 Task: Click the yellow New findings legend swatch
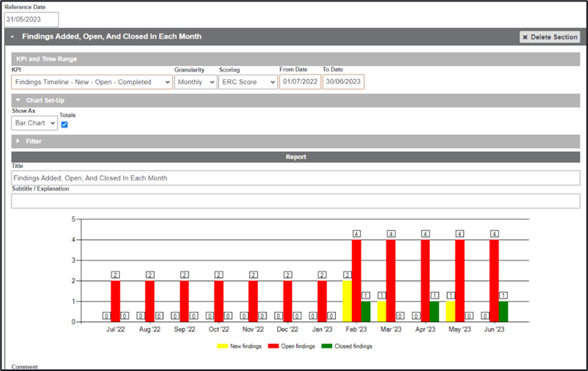[x=222, y=346]
